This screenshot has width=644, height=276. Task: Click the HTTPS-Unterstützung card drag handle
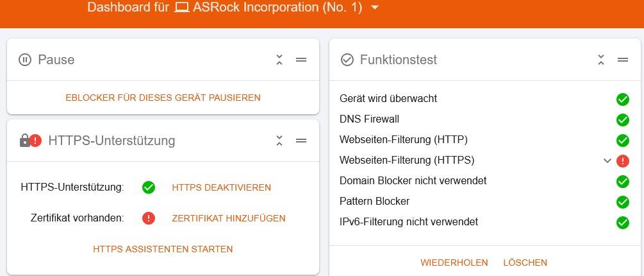click(301, 141)
